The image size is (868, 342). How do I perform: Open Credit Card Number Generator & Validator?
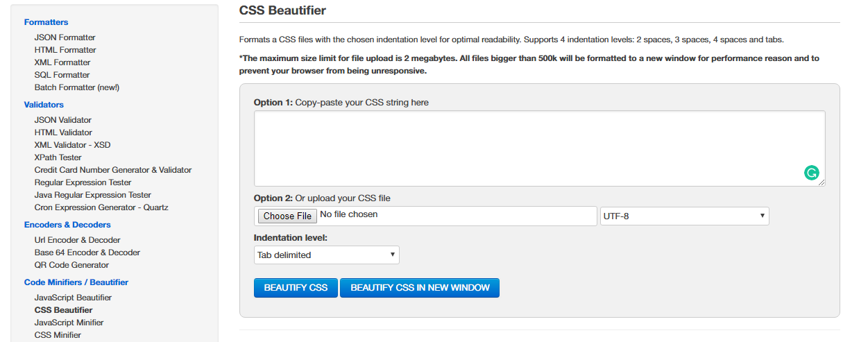tap(113, 170)
